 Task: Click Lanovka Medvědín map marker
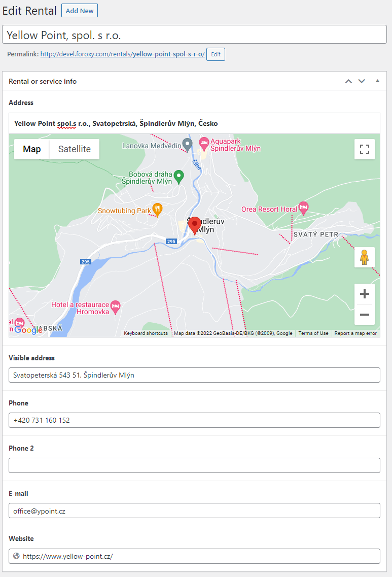coord(187,145)
